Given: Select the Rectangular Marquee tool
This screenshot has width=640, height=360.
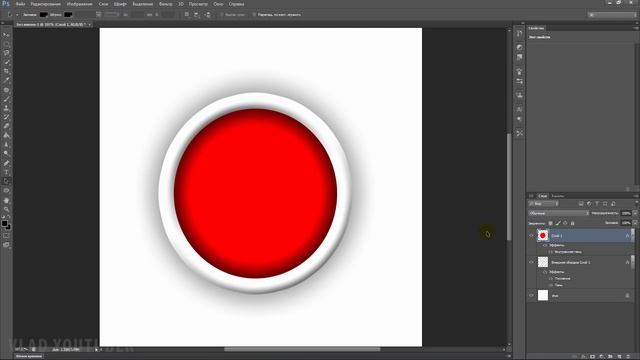Looking at the screenshot, I should 6,44.
